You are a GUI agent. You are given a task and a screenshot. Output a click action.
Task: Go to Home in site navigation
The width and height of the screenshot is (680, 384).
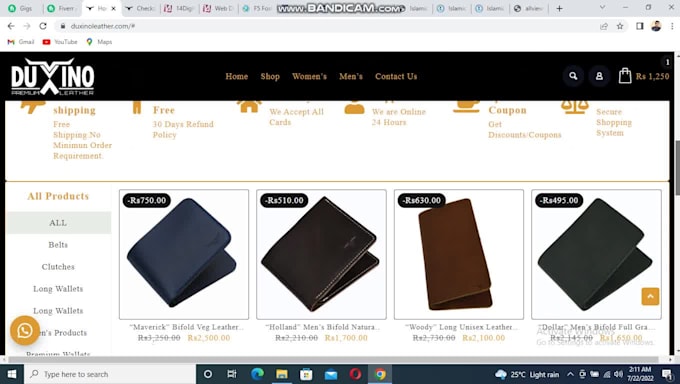(x=237, y=76)
